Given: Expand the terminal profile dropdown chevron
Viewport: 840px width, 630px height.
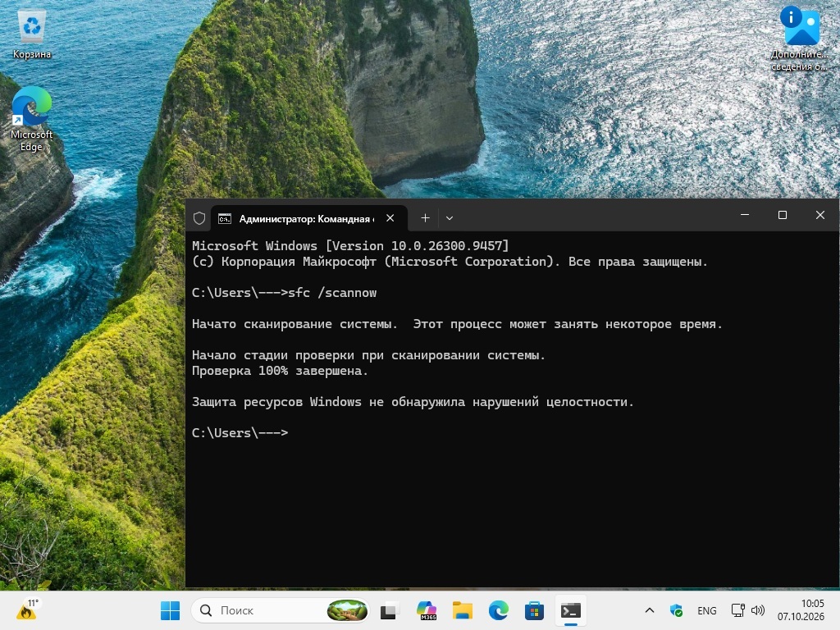Looking at the screenshot, I should pyautogui.click(x=450, y=218).
